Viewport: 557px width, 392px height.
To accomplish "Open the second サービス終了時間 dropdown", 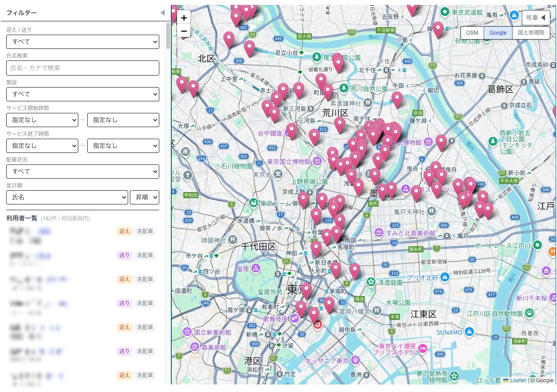I will tap(123, 145).
